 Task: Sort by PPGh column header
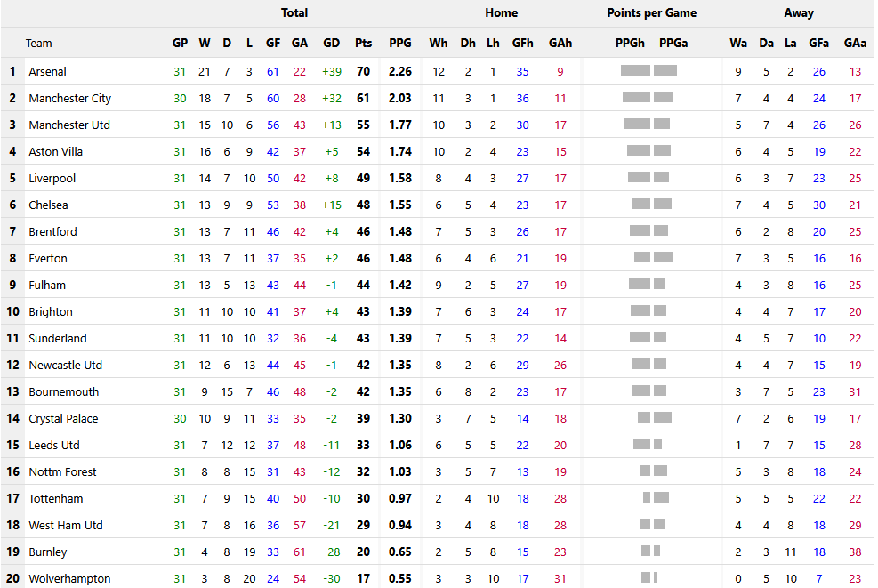pos(630,43)
